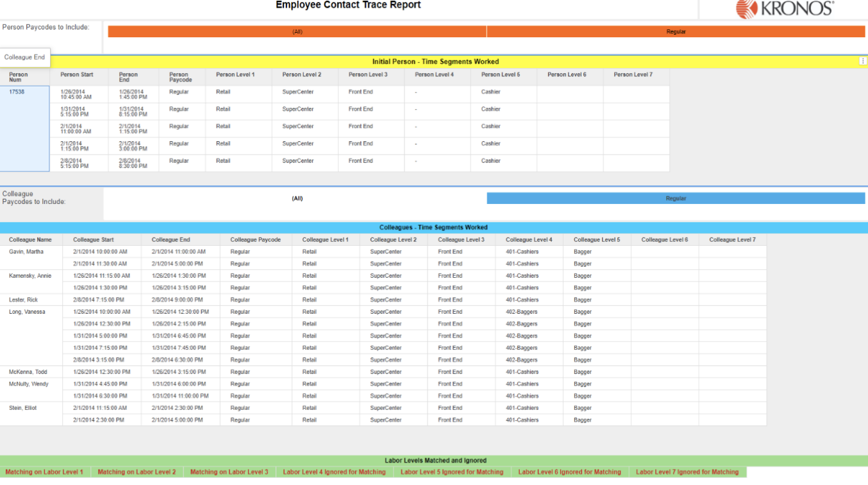868x485 pixels.
Task: Sort by the Colleague Level 4 column header
Action: point(529,240)
